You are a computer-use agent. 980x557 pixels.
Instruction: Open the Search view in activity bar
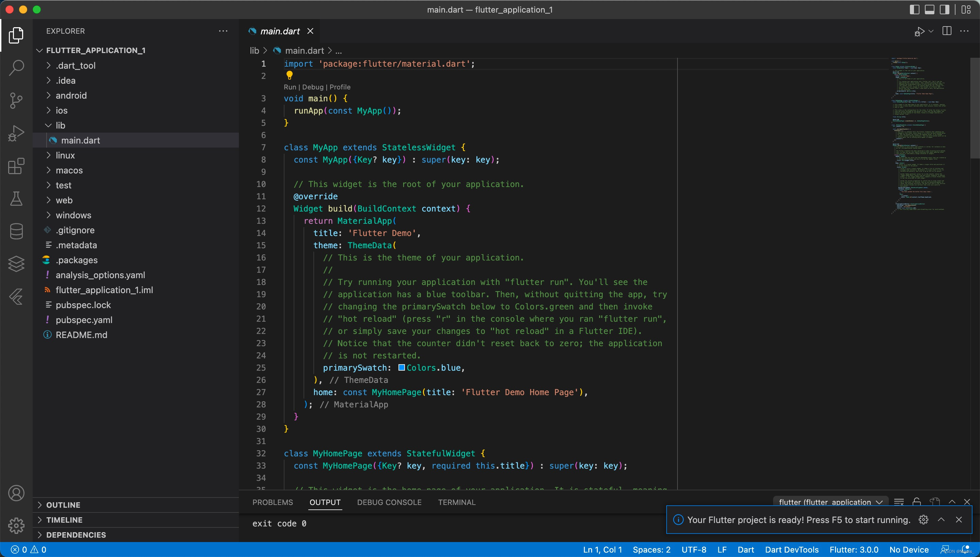click(16, 68)
